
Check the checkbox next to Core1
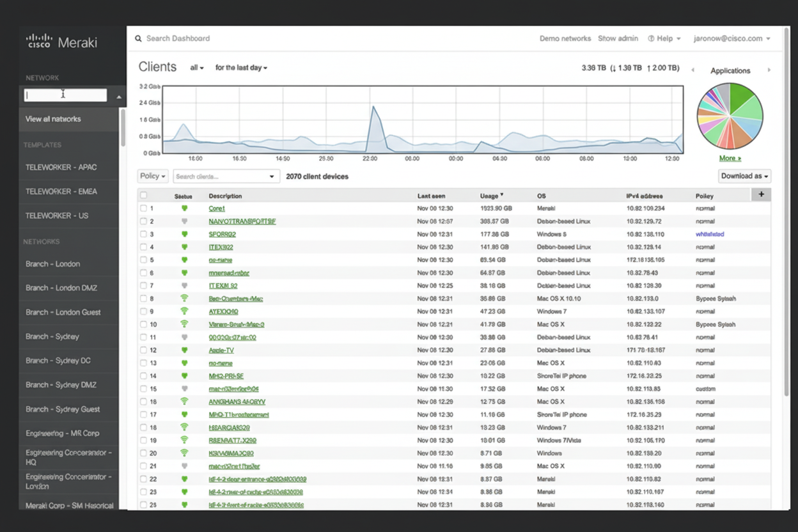[x=142, y=208]
